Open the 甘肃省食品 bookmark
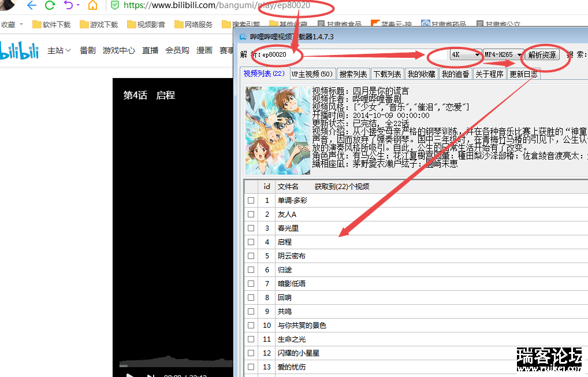This screenshot has width=588, height=377. [x=340, y=24]
